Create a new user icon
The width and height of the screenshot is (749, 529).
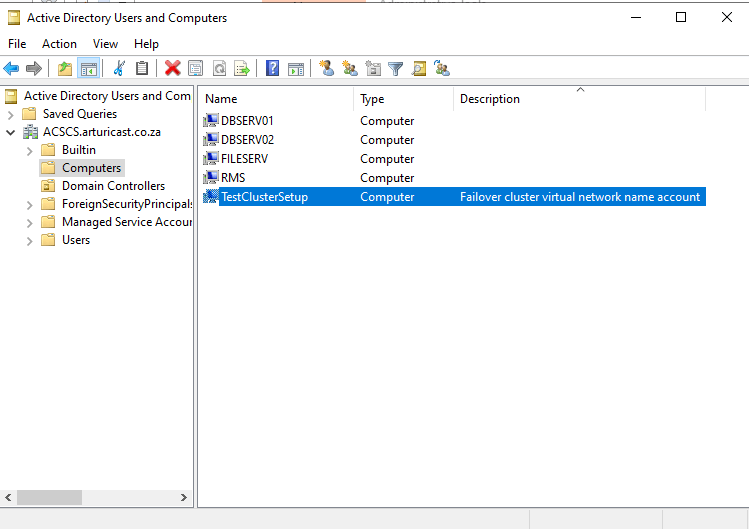(327, 68)
